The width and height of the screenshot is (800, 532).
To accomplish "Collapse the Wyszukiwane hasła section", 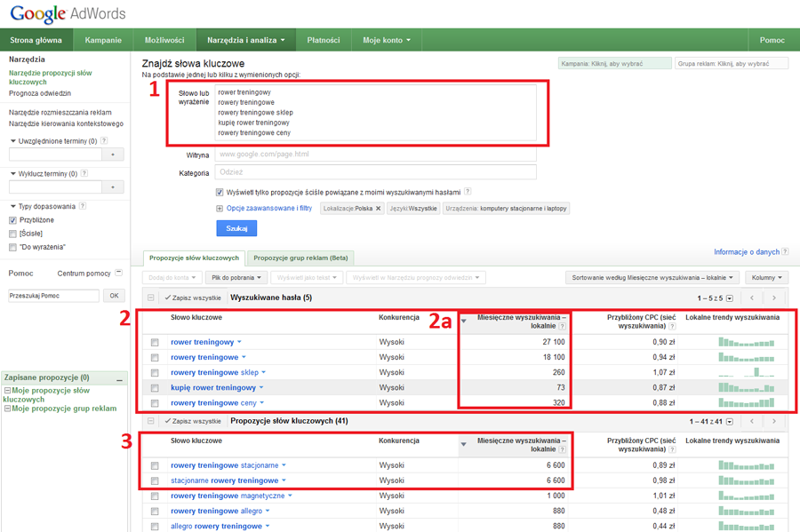I will [151, 298].
